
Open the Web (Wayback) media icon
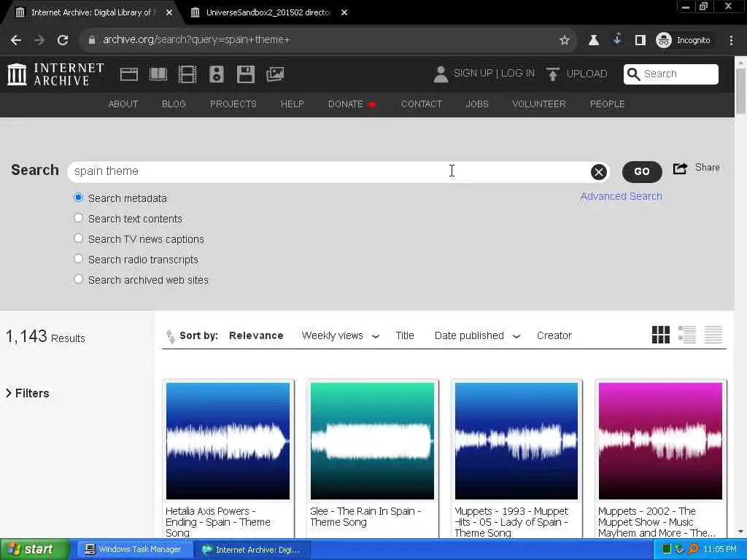tap(129, 74)
